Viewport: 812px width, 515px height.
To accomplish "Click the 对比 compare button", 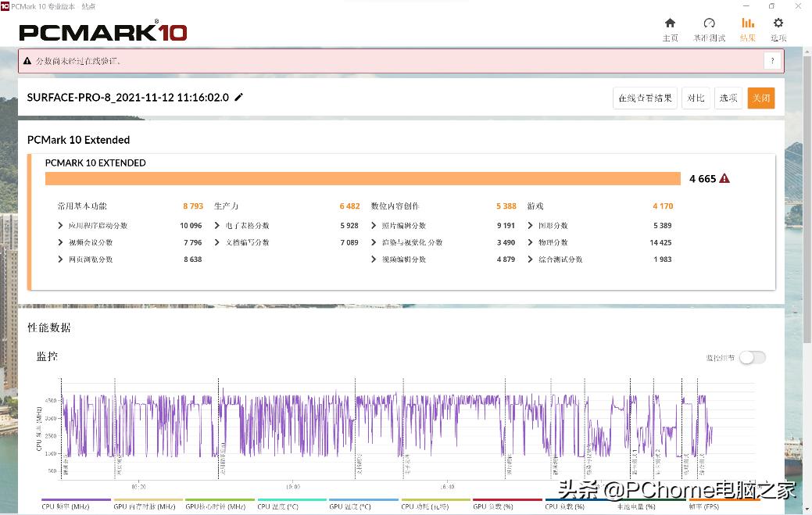I will click(696, 98).
